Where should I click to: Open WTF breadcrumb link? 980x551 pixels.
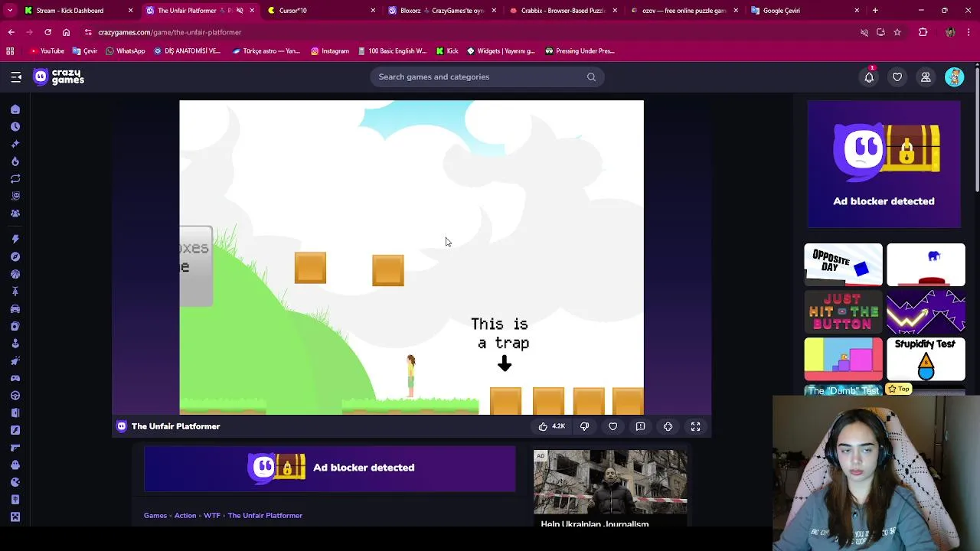(212, 516)
